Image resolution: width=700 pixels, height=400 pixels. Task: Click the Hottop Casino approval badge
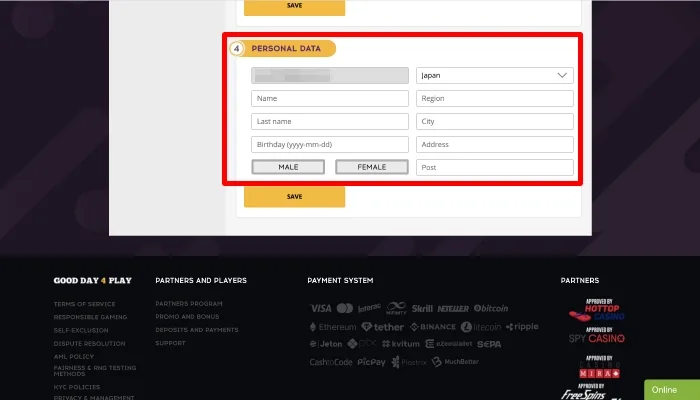[x=597, y=309]
